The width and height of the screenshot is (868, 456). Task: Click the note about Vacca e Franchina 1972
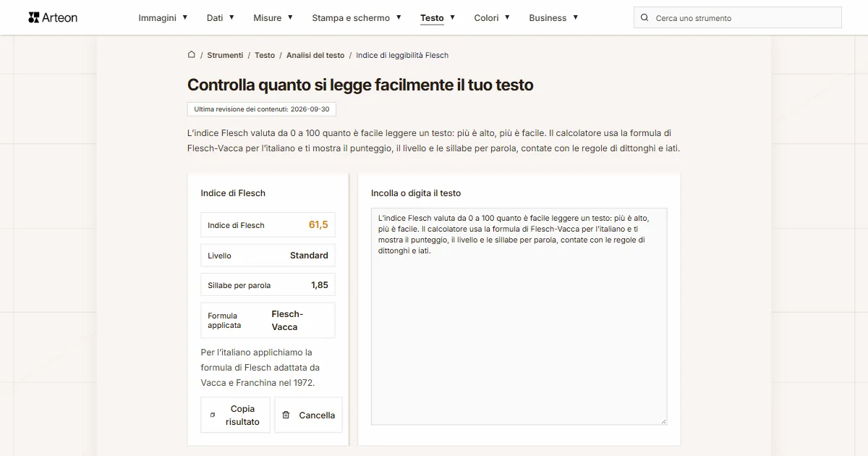click(260, 368)
